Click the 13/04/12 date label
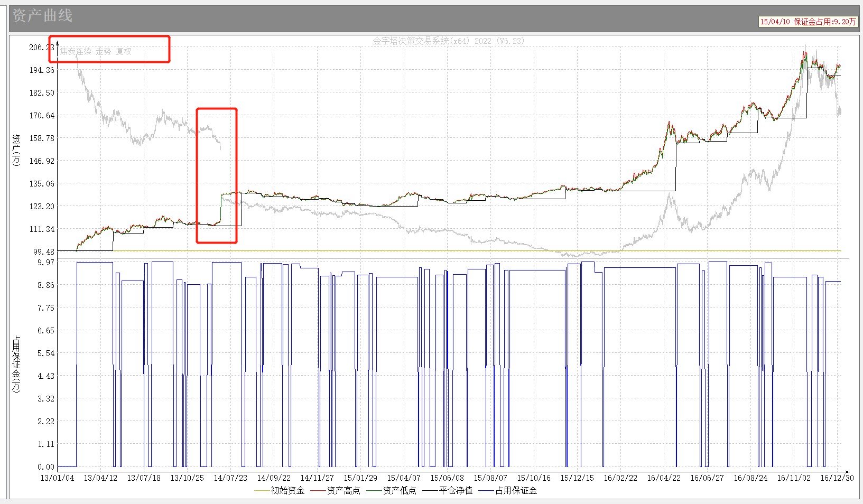This screenshot has width=863, height=504. coord(101,478)
